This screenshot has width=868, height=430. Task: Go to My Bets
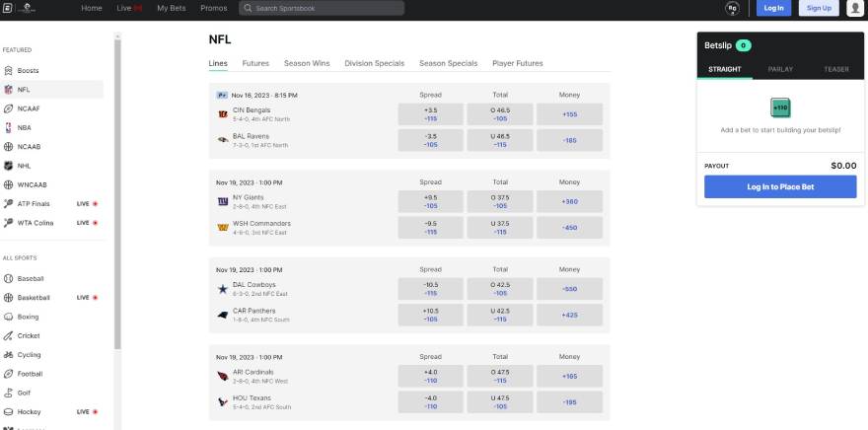click(x=171, y=8)
